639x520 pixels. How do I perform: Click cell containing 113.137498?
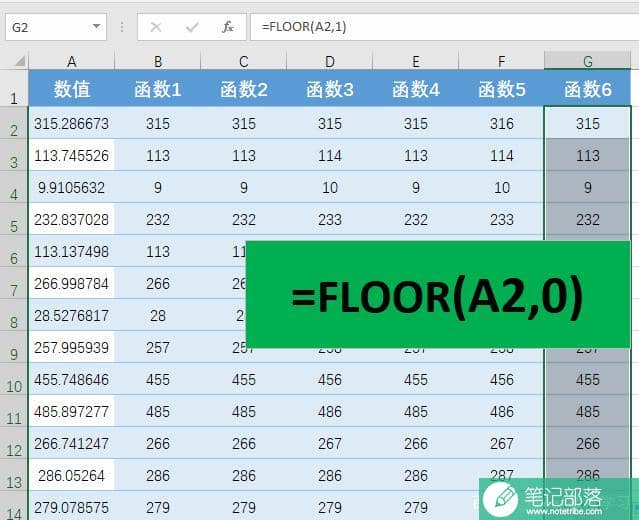[72, 251]
